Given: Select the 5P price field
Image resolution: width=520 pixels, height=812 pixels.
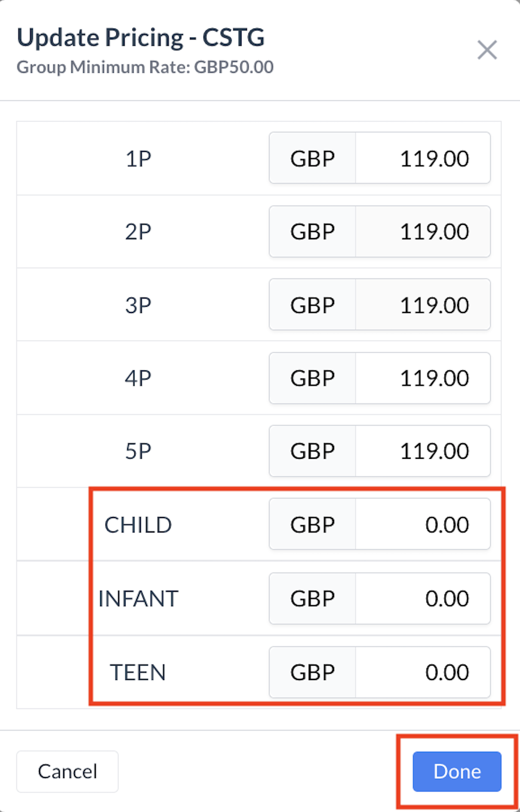Looking at the screenshot, I should (x=422, y=451).
